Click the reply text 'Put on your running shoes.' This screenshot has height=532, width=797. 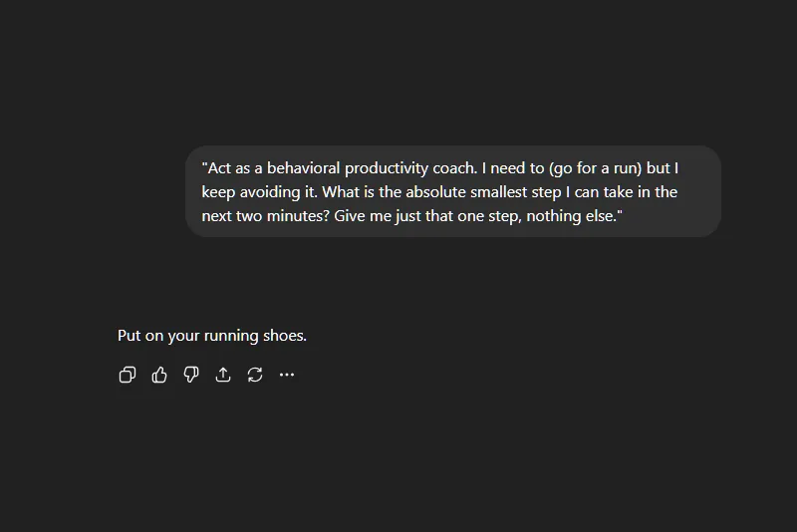[x=212, y=336]
